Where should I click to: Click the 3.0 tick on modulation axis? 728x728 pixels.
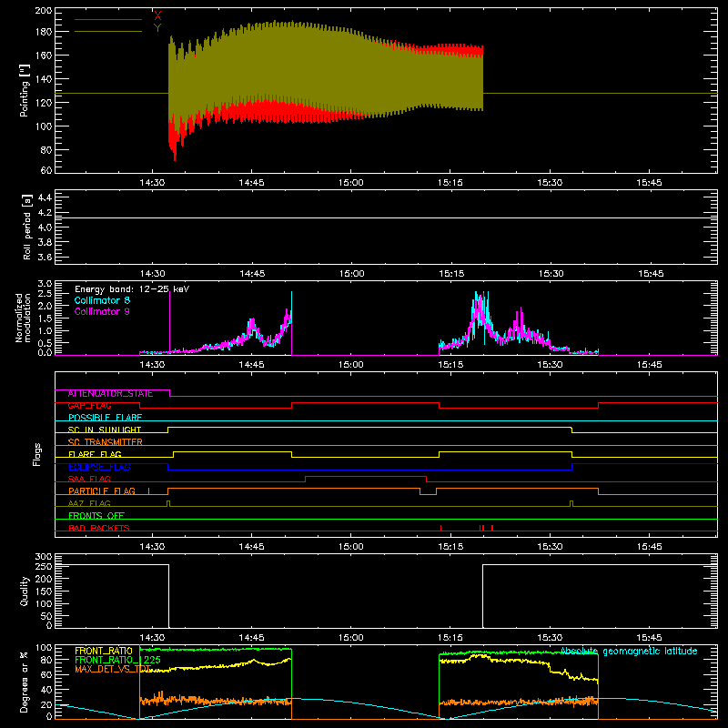pos(45,284)
